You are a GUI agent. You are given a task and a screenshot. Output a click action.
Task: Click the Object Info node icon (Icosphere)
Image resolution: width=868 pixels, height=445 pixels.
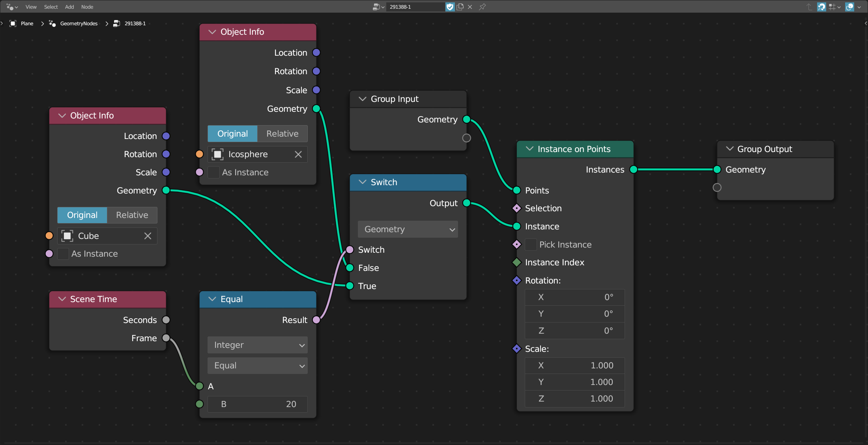pyautogui.click(x=218, y=154)
